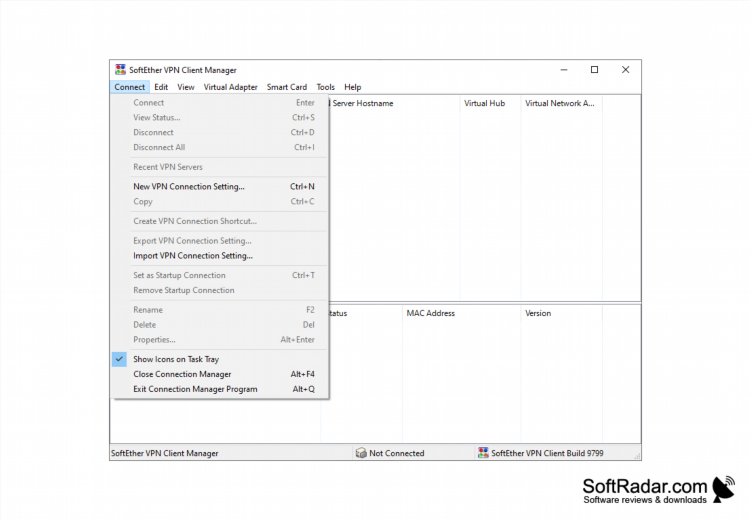Image resolution: width=750 pixels, height=520 pixels.
Task: Sort by Server Hostname column header
Action: coord(394,103)
